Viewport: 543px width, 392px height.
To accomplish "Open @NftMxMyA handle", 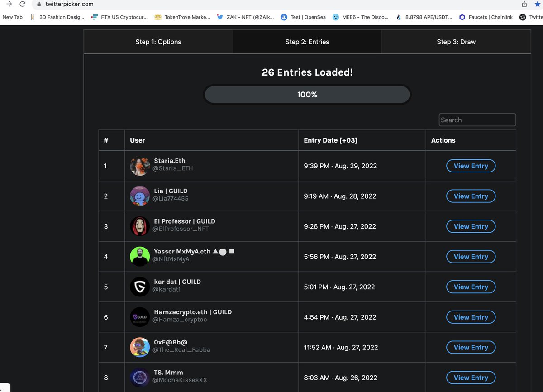I will (x=171, y=259).
